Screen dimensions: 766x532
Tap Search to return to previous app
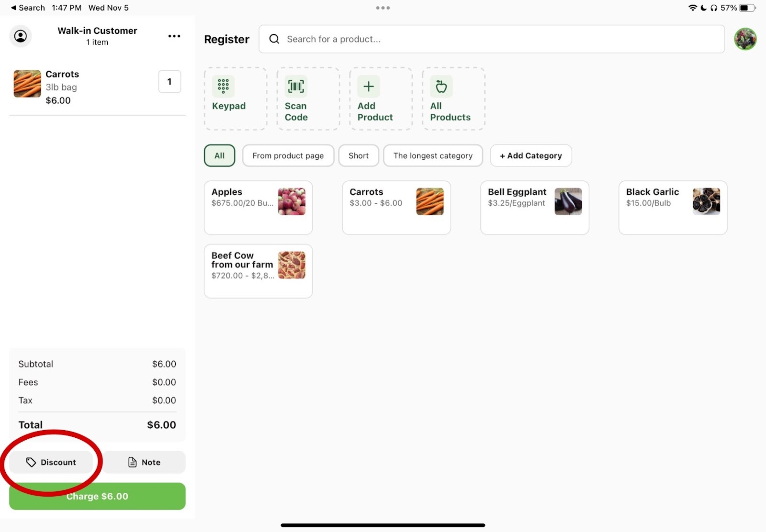(28, 8)
